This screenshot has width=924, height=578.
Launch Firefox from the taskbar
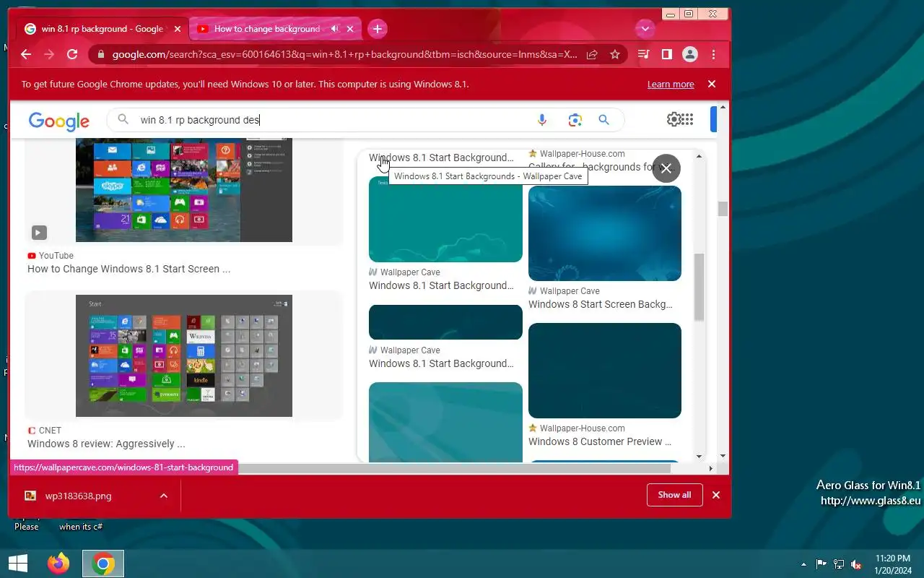pos(58,564)
